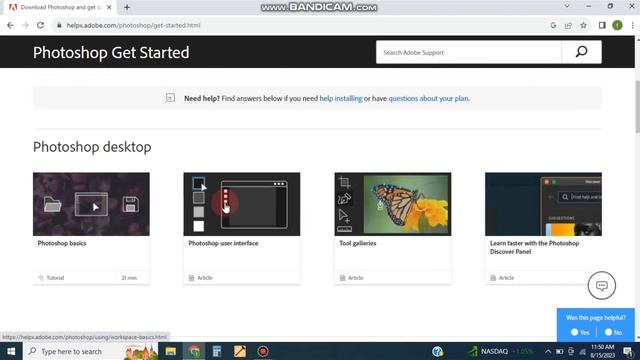Click the page vertical scrollbar
640x360 pixels.
coord(637,107)
